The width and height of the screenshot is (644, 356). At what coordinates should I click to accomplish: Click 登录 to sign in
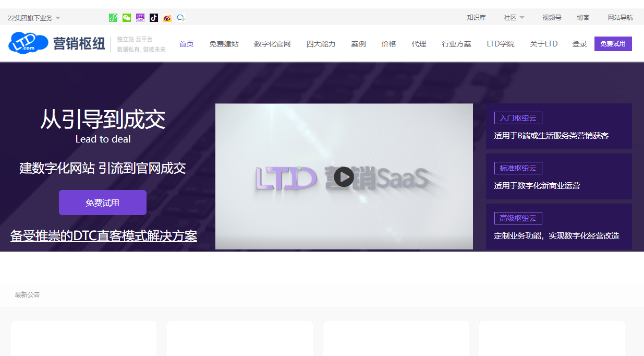click(x=579, y=44)
